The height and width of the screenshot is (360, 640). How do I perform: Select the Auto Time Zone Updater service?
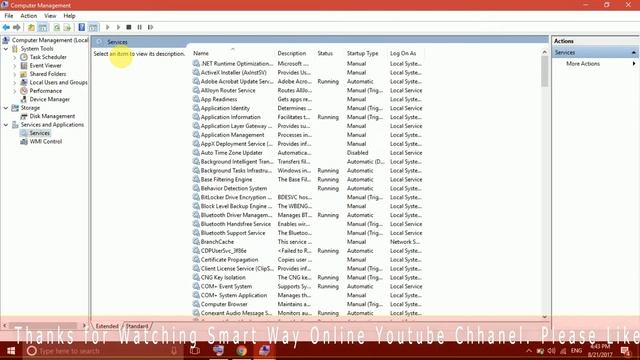coord(307,153)
